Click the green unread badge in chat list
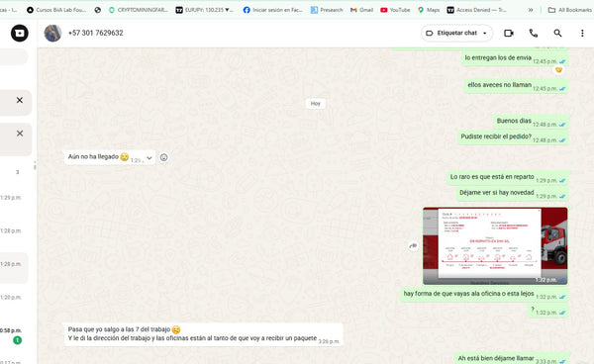Screen dimensions: 594x364 (17, 340)
